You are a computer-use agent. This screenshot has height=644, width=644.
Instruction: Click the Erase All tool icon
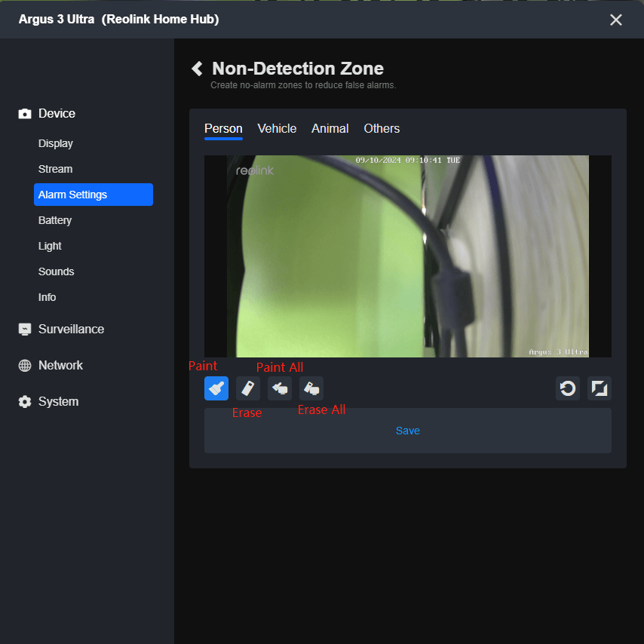pyautogui.click(x=311, y=388)
